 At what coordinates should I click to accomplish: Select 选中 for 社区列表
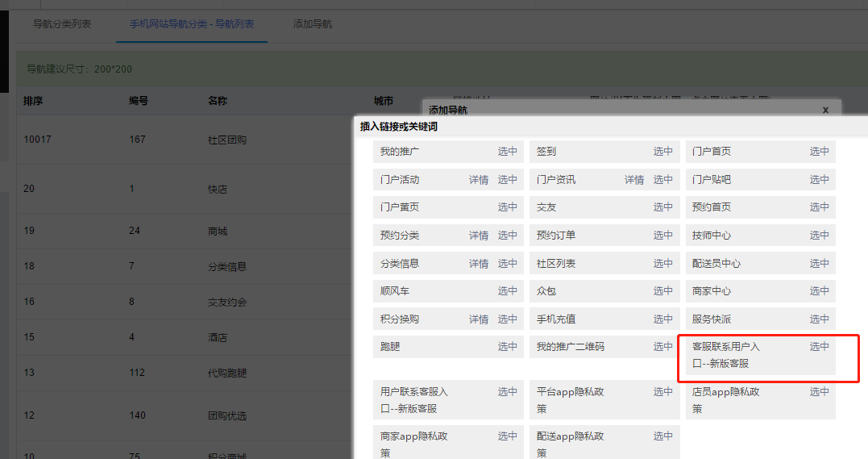(662, 263)
